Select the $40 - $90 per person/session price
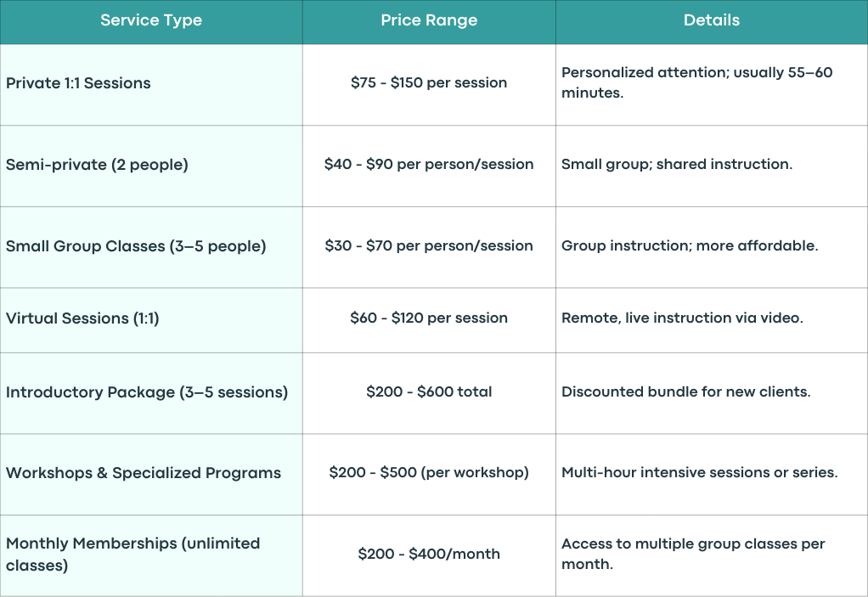 click(429, 165)
